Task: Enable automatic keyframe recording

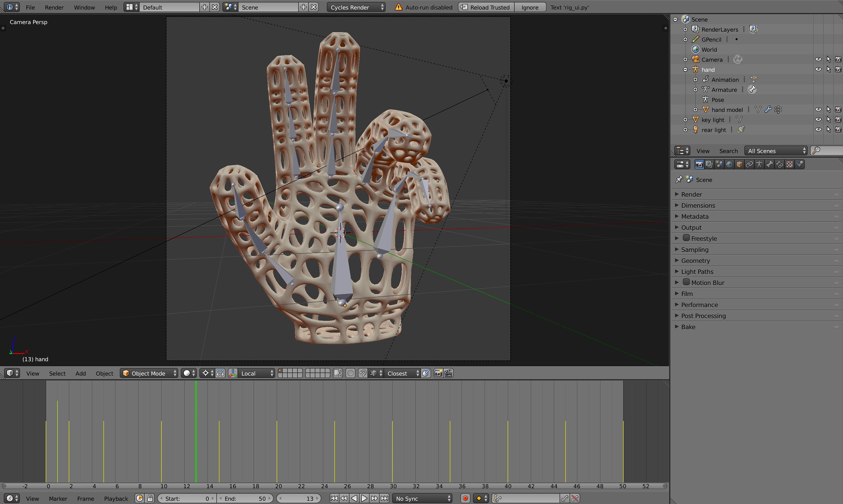Action: [465, 498]
